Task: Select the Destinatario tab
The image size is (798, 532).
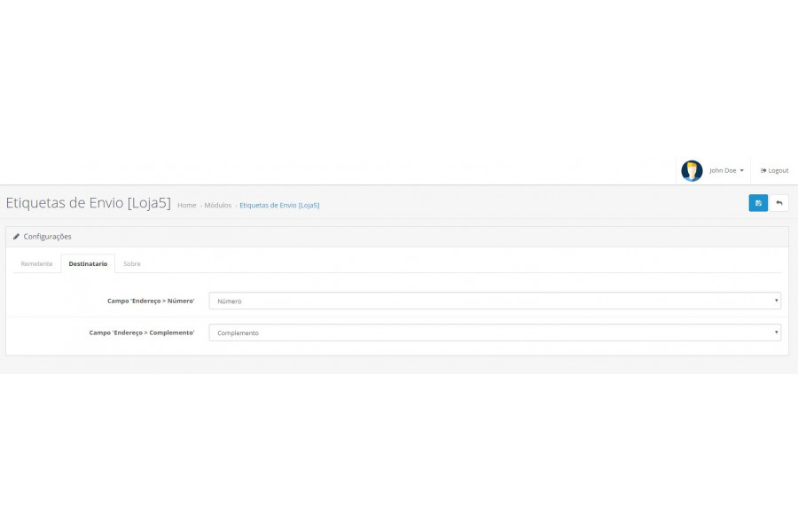Action: [88, 263]
